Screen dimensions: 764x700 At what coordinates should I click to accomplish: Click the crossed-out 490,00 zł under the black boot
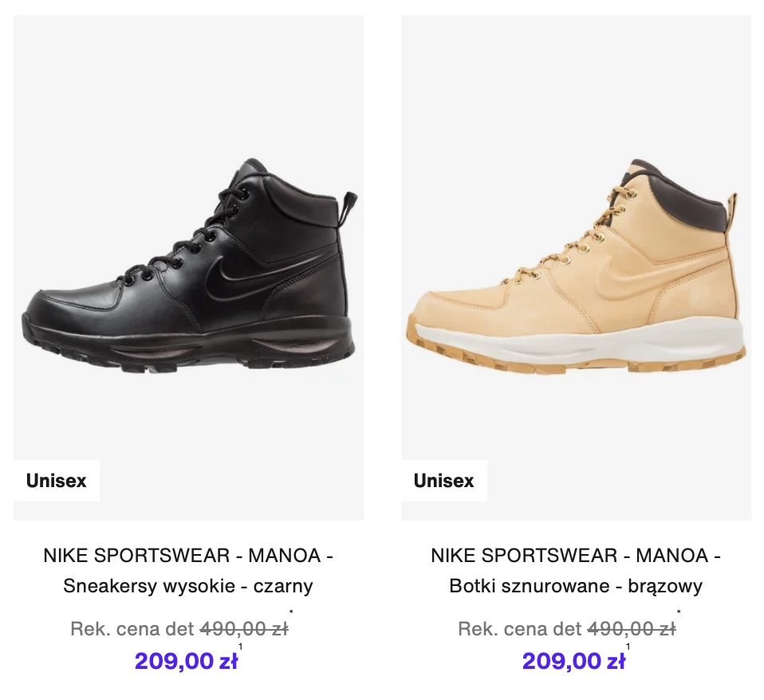pyautogui.click(x=243, y=629)
